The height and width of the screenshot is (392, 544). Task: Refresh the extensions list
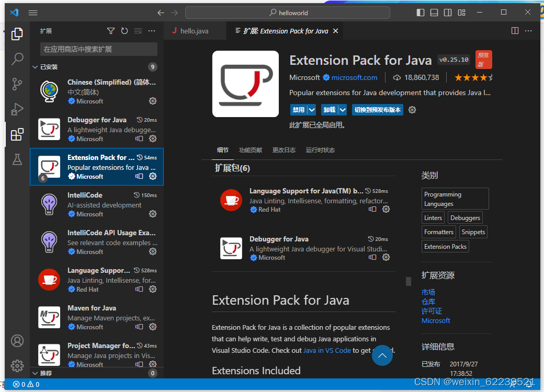124,31
